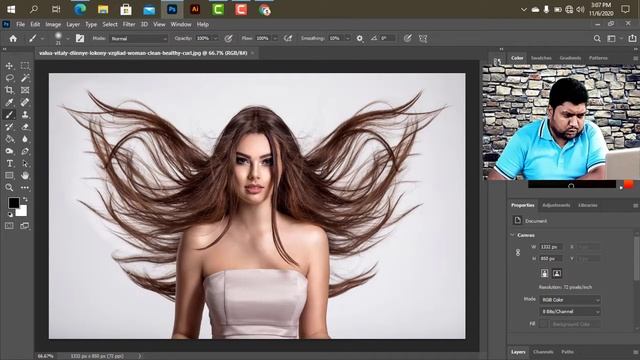Open the Filter menu

point(129,24)
